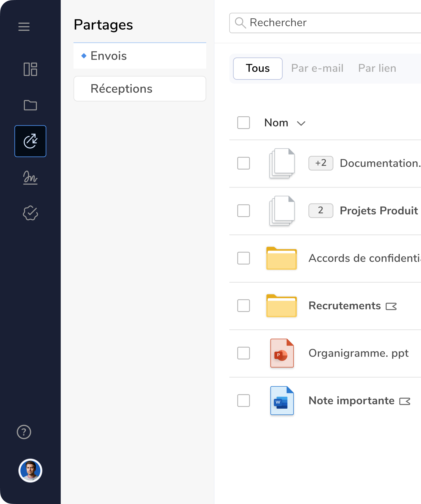Expand the Nom sort chevron
Image resolution: width=421 pixels, height=504 pixels.
301,123
